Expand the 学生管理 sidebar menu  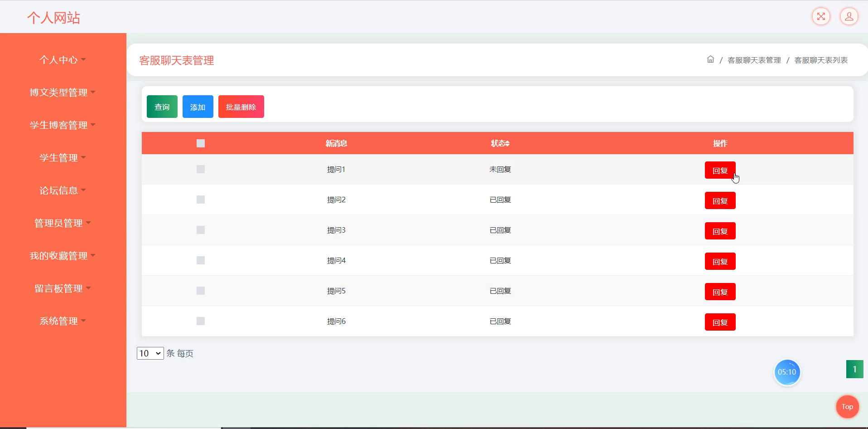[x=63, y=158]
